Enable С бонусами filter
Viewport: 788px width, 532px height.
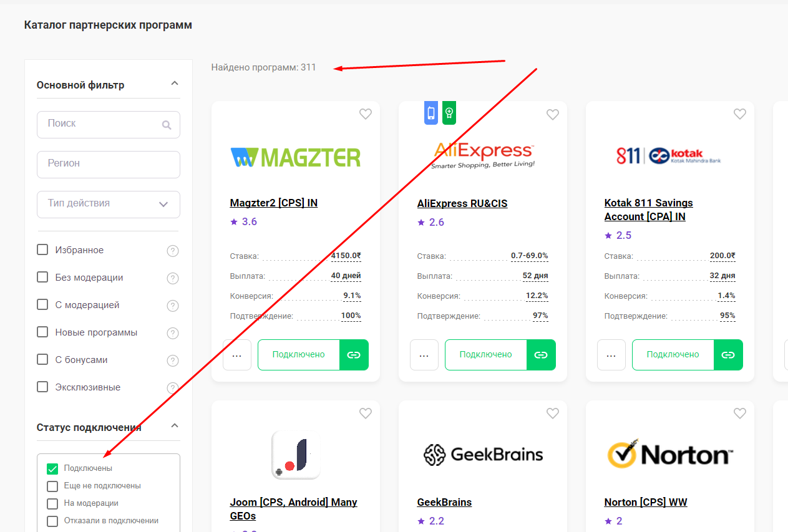(42, 359)
